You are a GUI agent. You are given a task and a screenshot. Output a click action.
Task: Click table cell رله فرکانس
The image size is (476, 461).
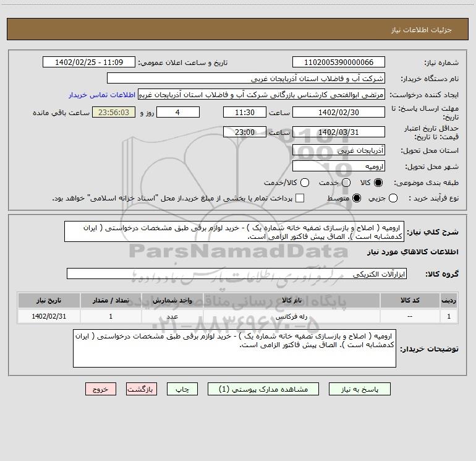click(292, 317)
